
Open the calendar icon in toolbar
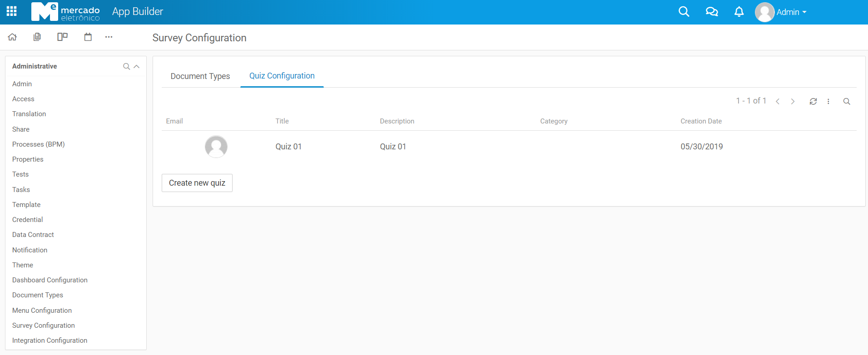[88, 37]
